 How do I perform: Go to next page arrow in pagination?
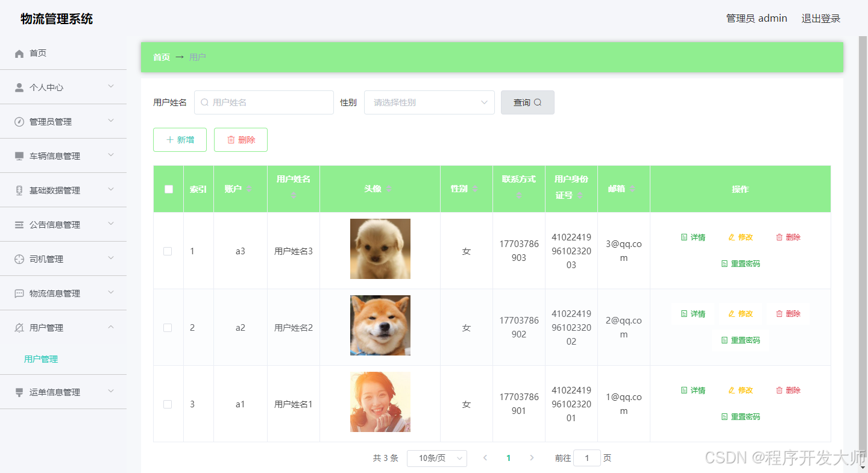point(532,458)
